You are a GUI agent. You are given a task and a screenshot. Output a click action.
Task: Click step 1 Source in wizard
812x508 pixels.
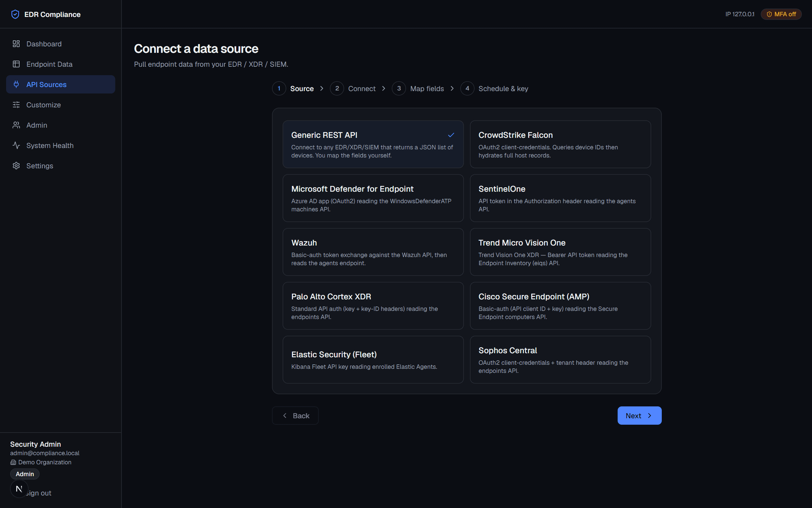293,88
